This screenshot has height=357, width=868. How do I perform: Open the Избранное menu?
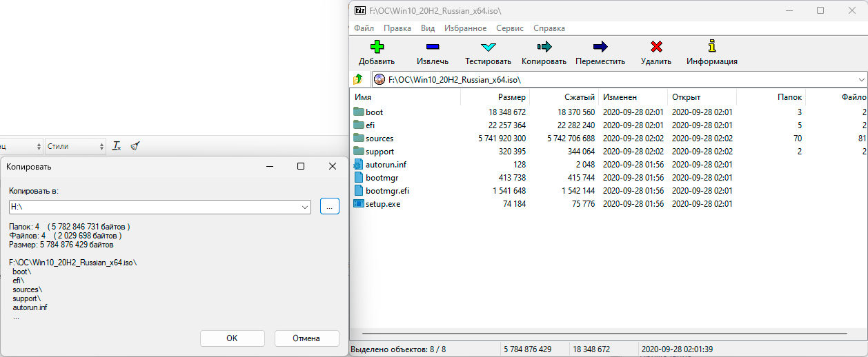click(466, 28)
